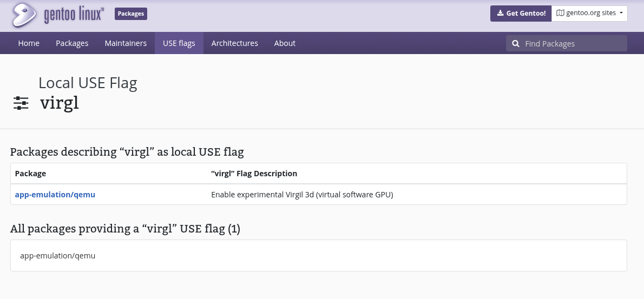Click the Get Gentoo! button
The height and width of the screenshot is (299, 644).
521,13
